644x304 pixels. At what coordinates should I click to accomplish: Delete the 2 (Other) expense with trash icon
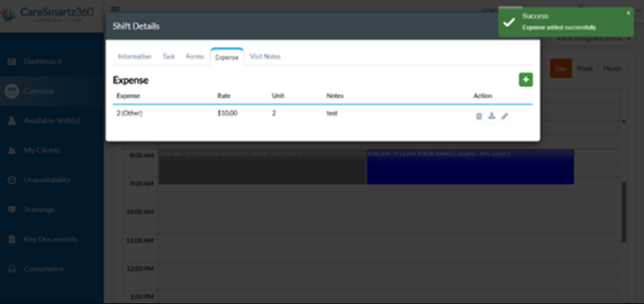pos(479,116)
